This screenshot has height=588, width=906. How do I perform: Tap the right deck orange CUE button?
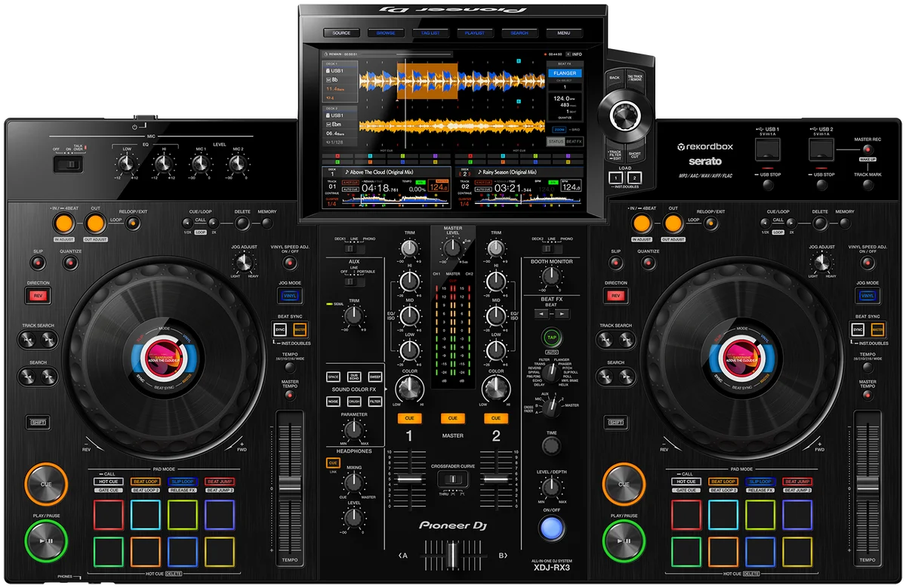tap(624, 484)
